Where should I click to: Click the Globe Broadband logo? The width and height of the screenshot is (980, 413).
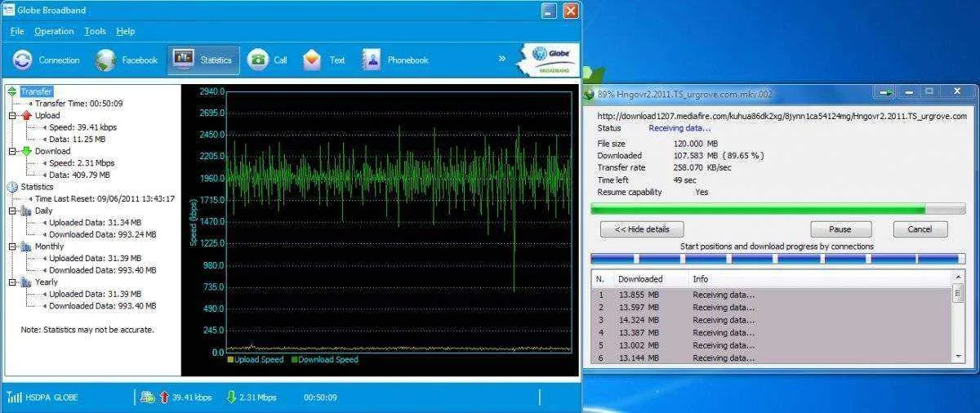(550, 60)
